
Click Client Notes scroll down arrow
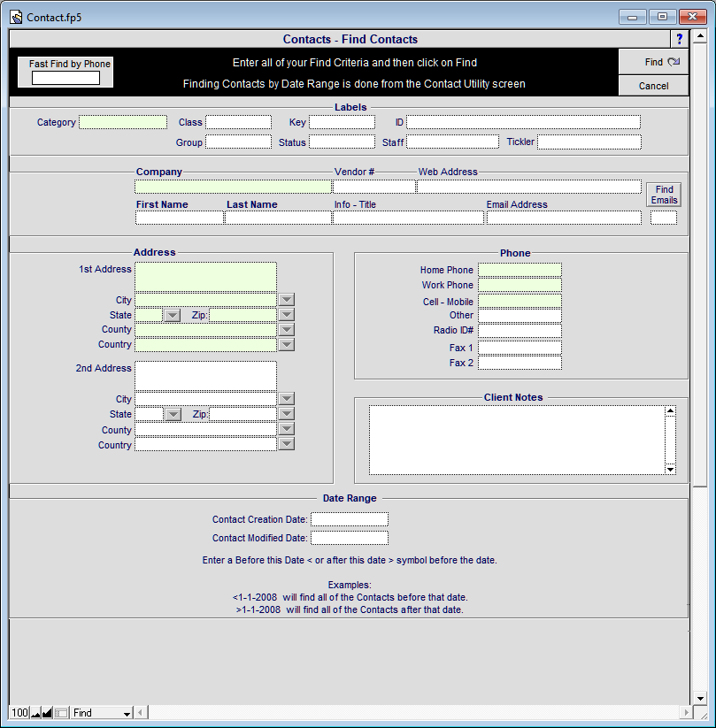(x=670, y=470)
